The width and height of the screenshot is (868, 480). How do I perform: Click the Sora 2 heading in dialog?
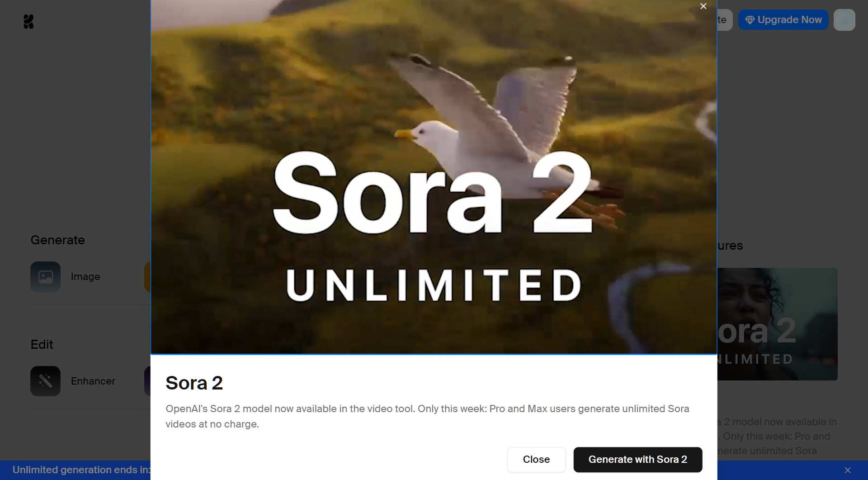(x=194, y=383)
